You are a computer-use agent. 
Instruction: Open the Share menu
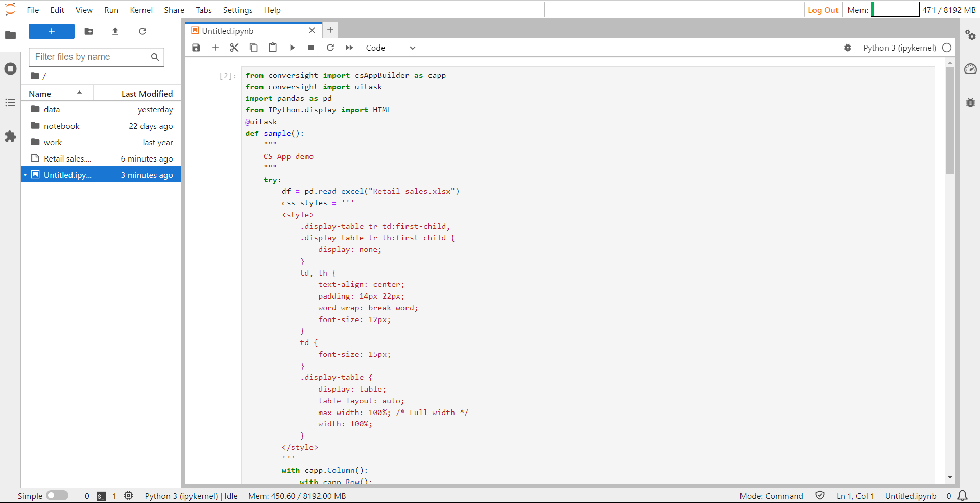[x=174, y=10]
